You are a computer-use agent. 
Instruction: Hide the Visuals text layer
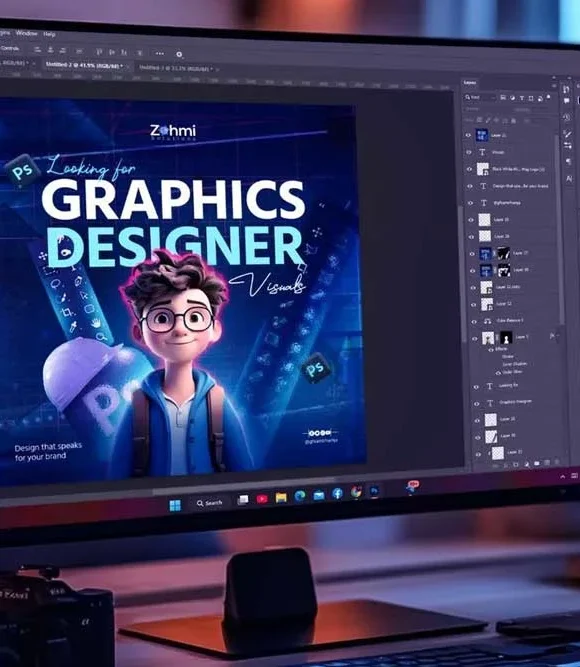[469, 152]
